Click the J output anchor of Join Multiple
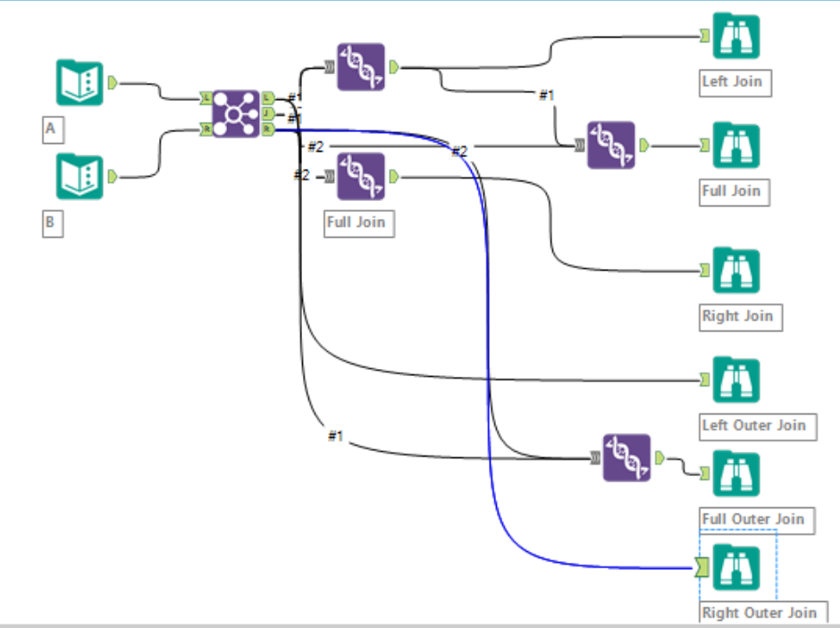 [x=268, y=113]
